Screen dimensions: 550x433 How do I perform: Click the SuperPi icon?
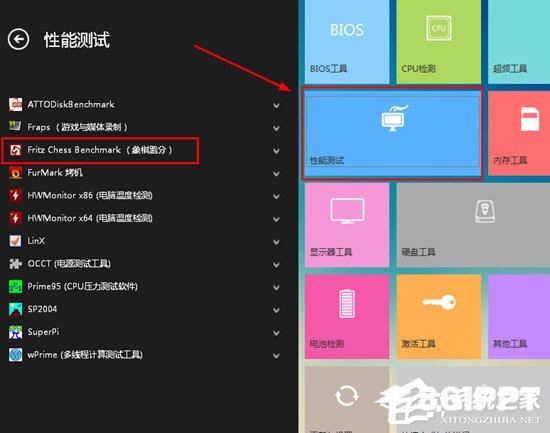[x=15, y=332]
